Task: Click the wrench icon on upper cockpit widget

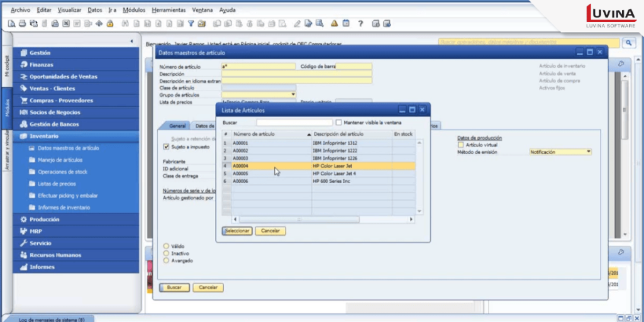Action: (621, 64)
